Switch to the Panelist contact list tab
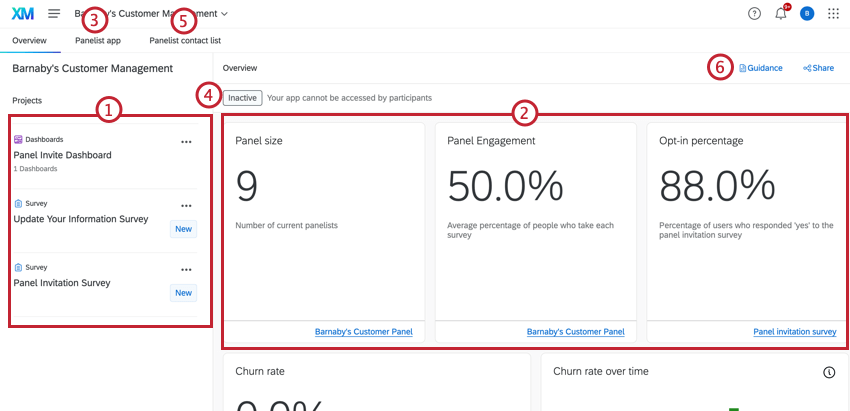Image resolution: width=850 pixels, height=411 pixels. [x=185, y=41]
